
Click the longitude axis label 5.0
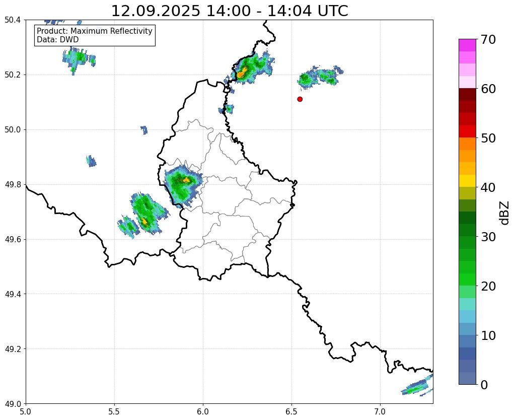click(26, 411)
